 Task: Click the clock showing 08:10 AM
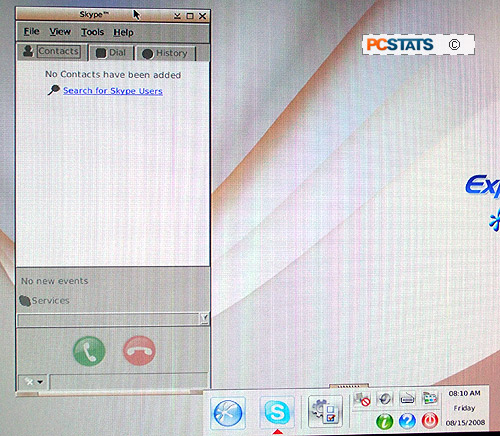click(465, 394)
